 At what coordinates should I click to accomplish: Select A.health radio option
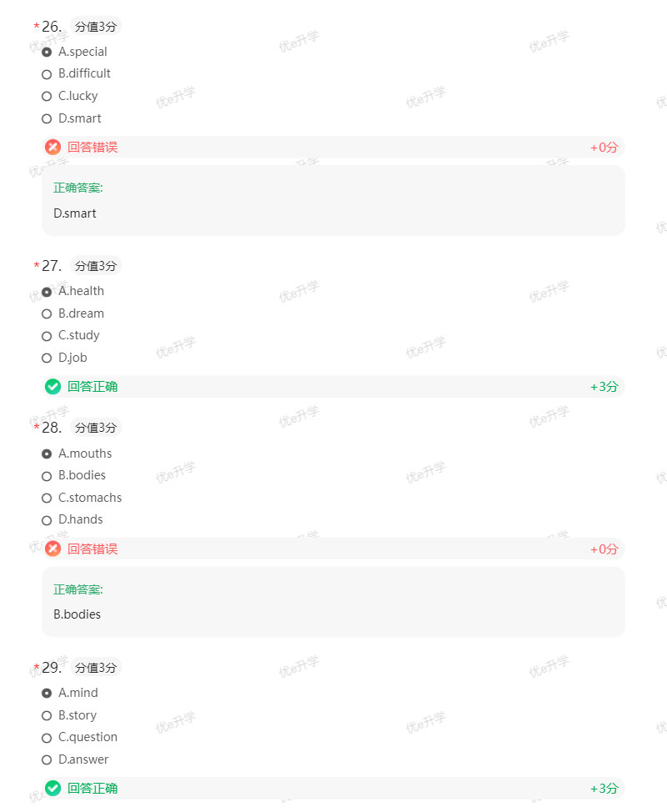47,292
